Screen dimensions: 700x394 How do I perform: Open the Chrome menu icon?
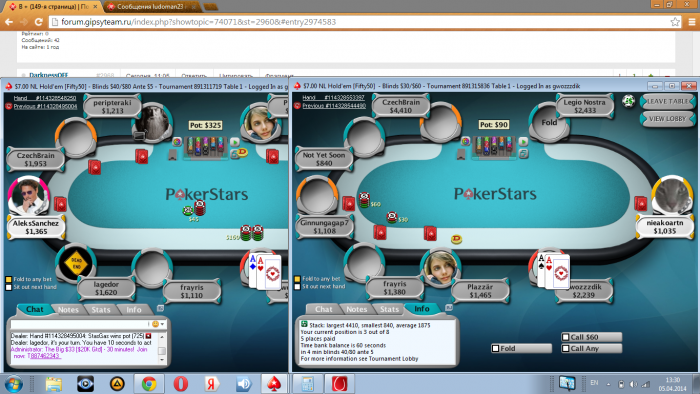692,22
